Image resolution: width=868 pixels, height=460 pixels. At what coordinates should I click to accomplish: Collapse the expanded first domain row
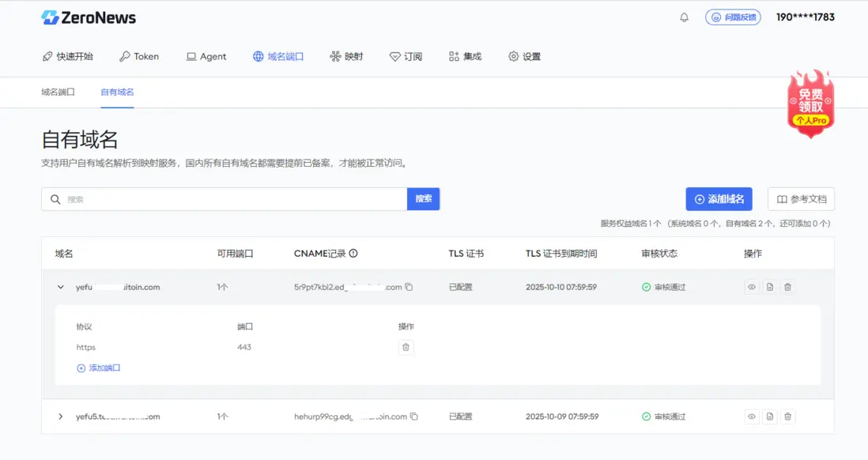click(x=60, y=287)
